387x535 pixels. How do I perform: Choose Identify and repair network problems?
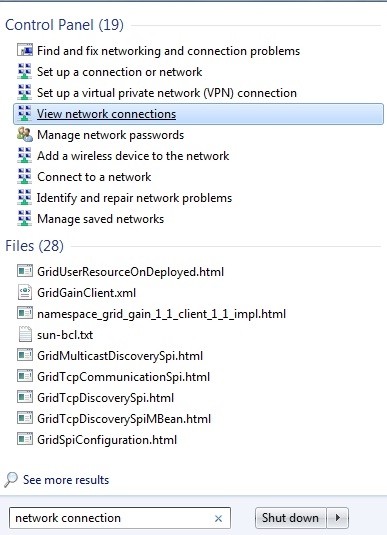pos(134,198)
